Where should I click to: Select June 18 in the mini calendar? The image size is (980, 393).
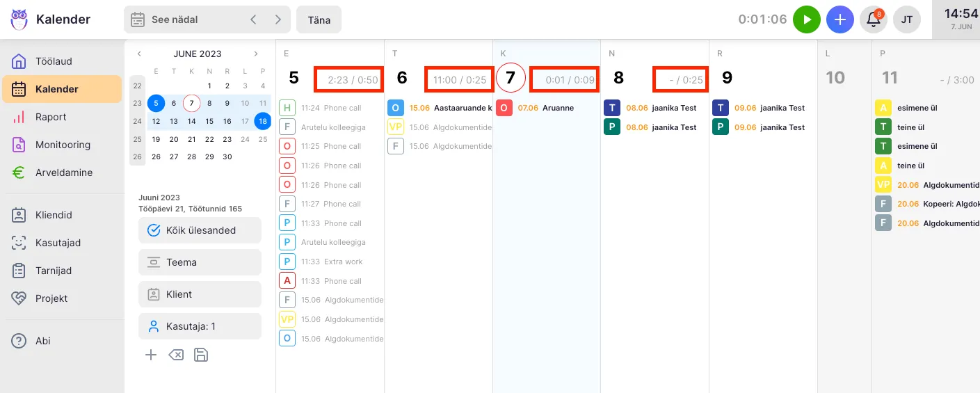point(263,120)
